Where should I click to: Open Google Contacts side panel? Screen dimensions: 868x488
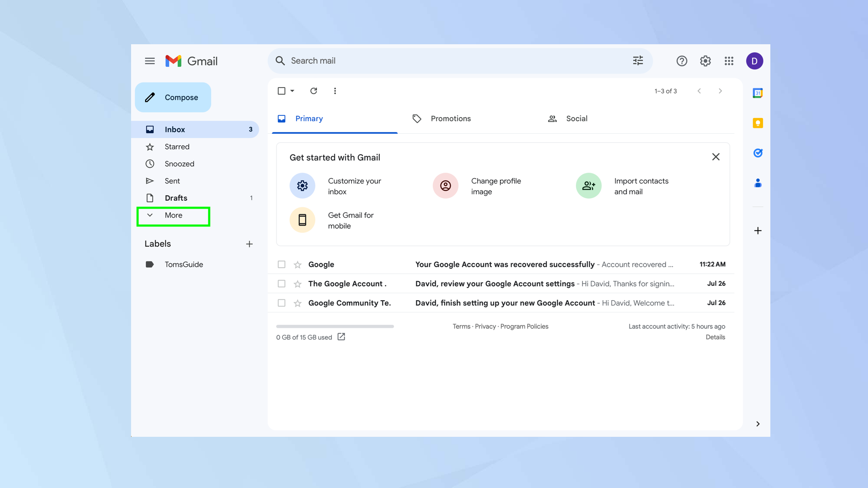tap(758, 183)
